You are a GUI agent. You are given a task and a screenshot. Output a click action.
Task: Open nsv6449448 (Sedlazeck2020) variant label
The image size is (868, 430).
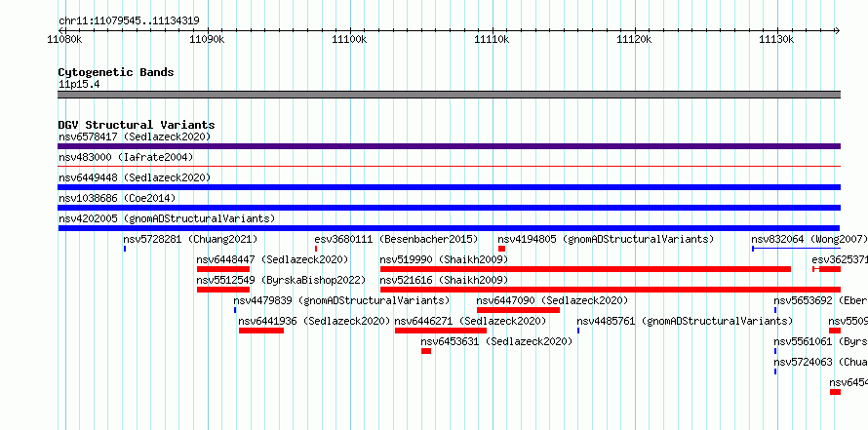[135, 177]
